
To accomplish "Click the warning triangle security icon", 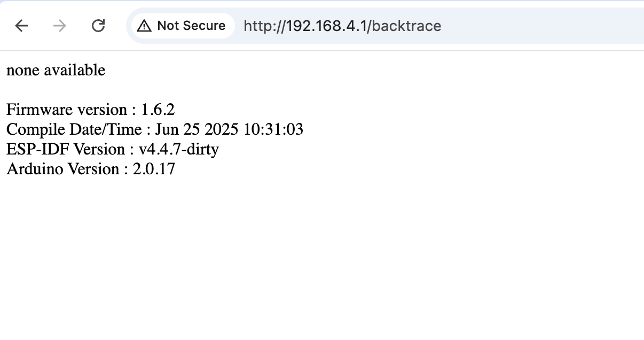I will 144,26.
